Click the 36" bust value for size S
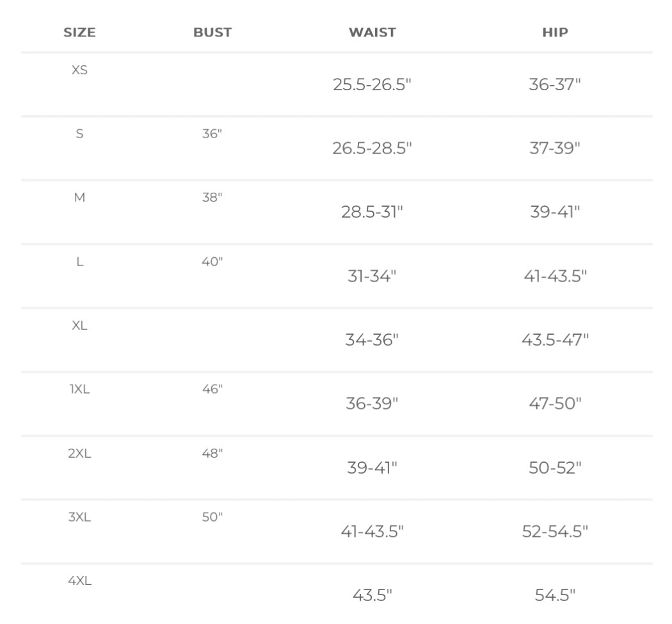Image resolution: width=672 pixels, height=624 pixels. tap(212, 134)
